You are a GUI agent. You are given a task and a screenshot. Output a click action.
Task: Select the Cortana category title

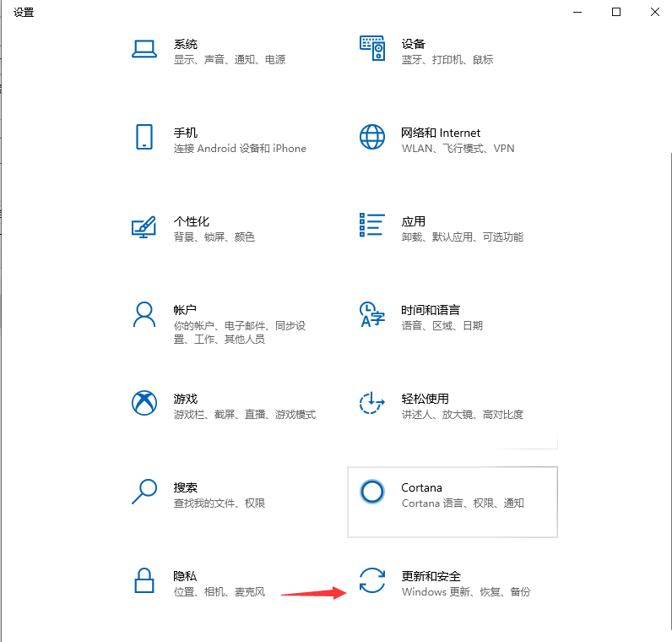pyautogui.click(x=421, y=487)
